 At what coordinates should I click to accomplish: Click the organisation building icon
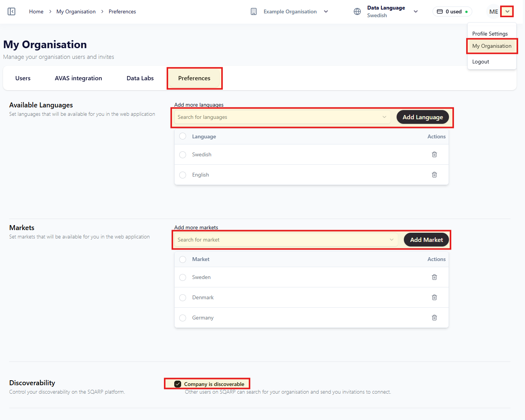pos(254,11)
